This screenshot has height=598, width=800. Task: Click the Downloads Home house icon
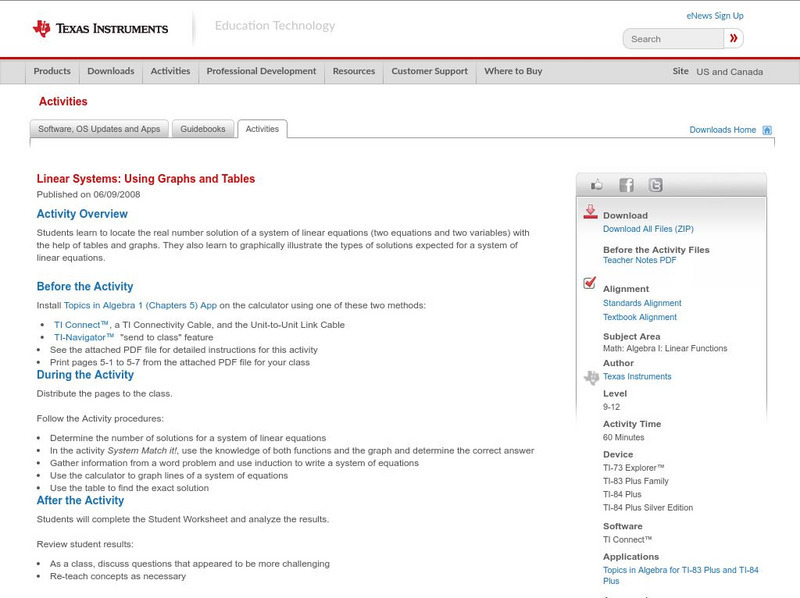tap(767, 130)
